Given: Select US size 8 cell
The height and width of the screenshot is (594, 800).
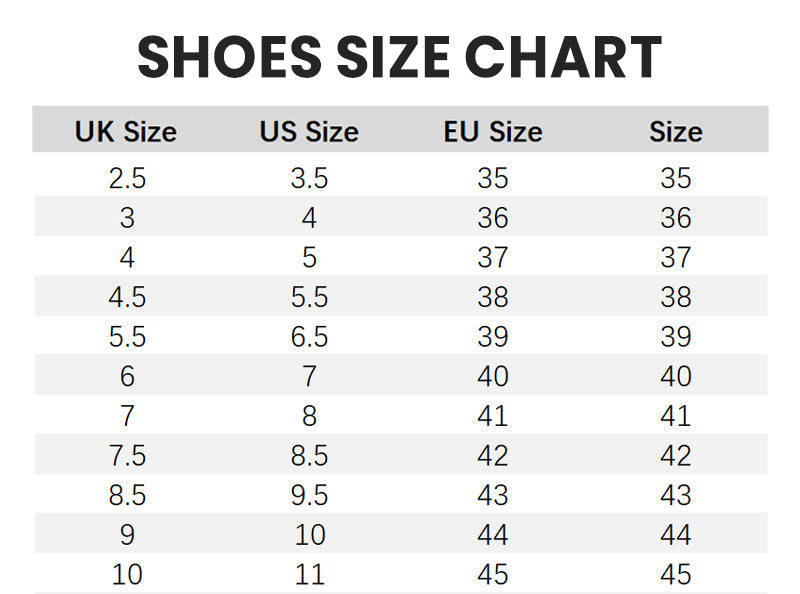Looking at the screenshot, I should (309, 416).
